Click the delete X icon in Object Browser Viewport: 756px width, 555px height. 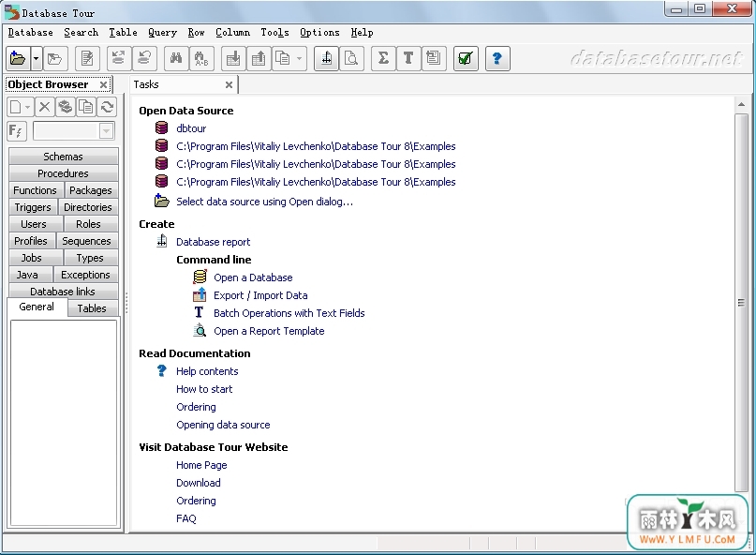(44, 107)
